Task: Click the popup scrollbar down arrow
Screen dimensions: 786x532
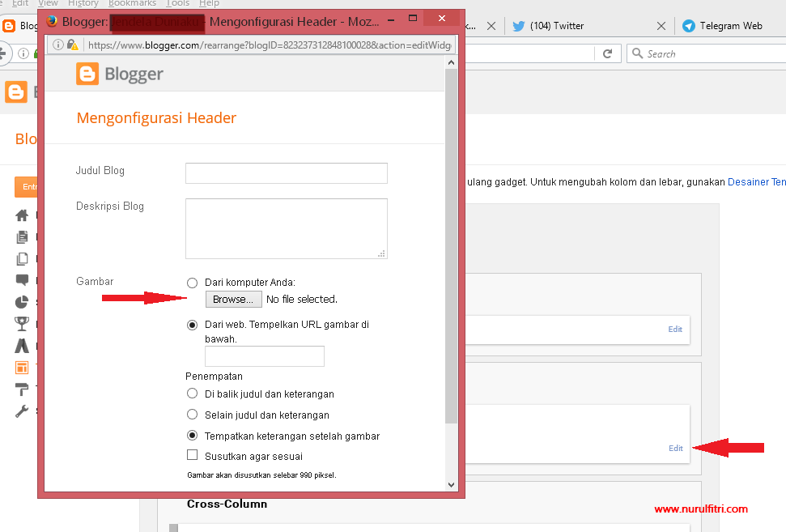Action: [x=451, y=485]
